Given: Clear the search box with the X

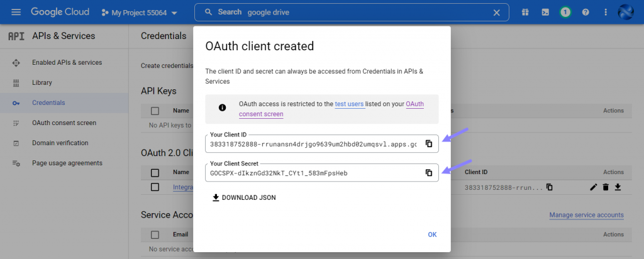Looking at the screenshot, I should (x=497, y=13).
